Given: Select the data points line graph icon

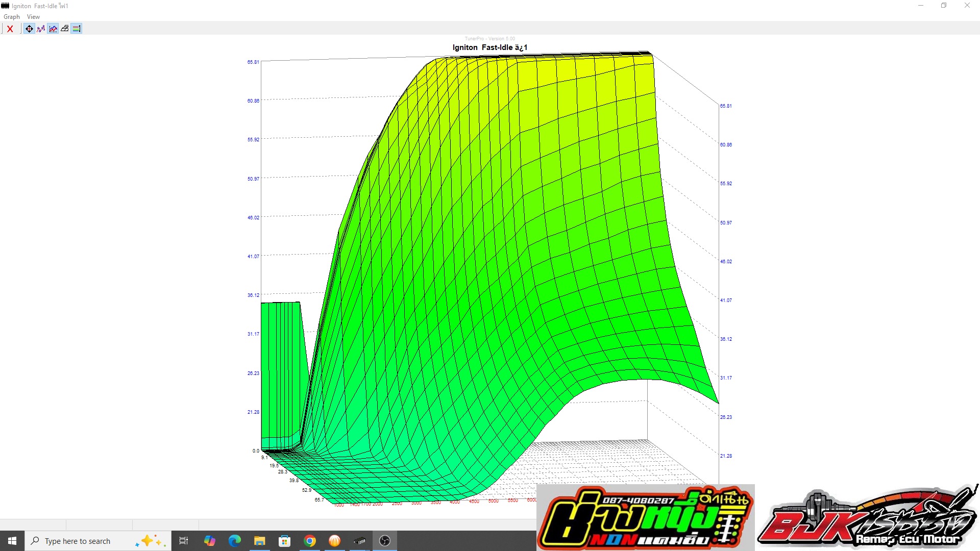Looking at the screenshot, I should pyautogui.click(x=41, y=29).
